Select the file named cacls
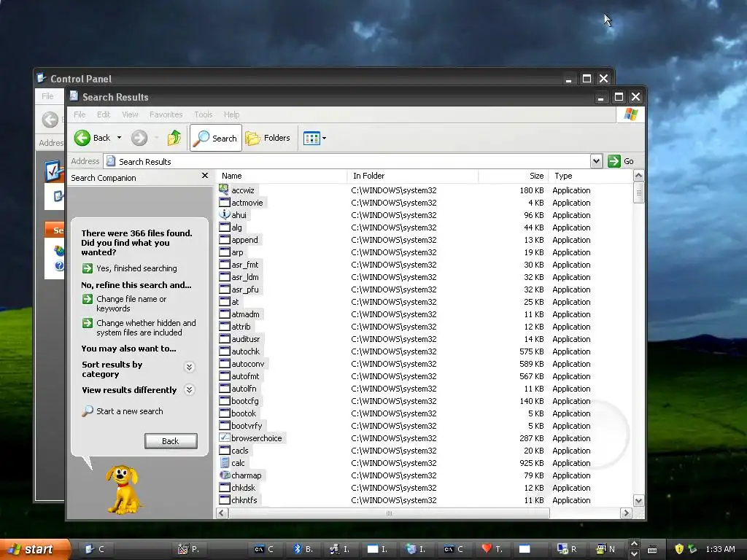Screen dimensions: 747x560 coord(239,451)
